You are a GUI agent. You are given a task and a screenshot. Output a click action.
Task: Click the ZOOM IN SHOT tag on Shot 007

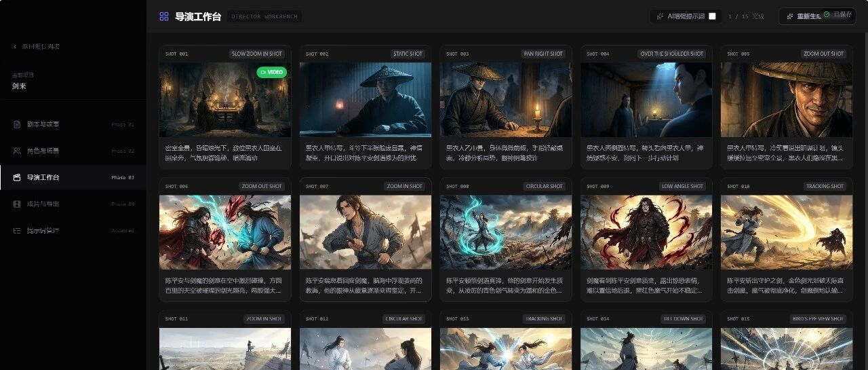[x=405, y=186]
